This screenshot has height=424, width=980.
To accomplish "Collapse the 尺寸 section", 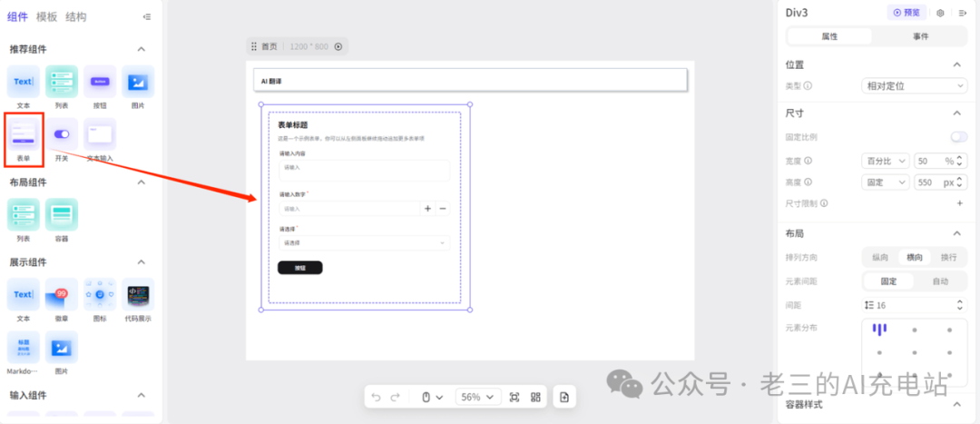I will point(956,113).
